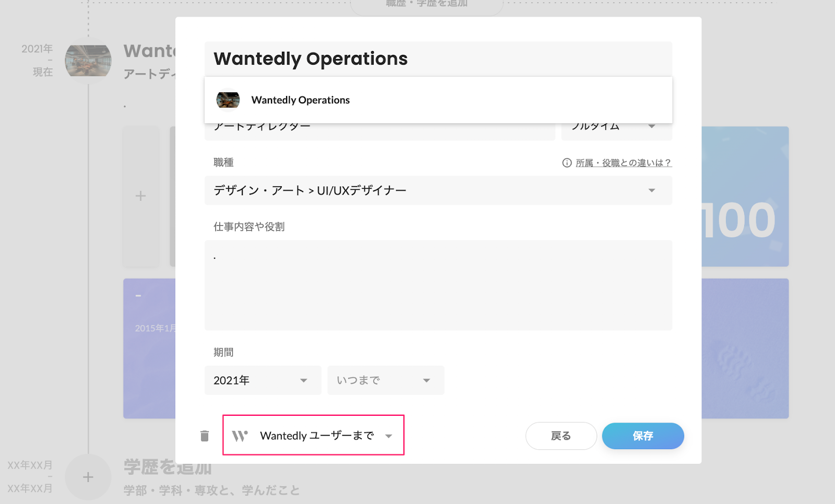Click the office photo avatar on timeline

[x=88, y=61]
